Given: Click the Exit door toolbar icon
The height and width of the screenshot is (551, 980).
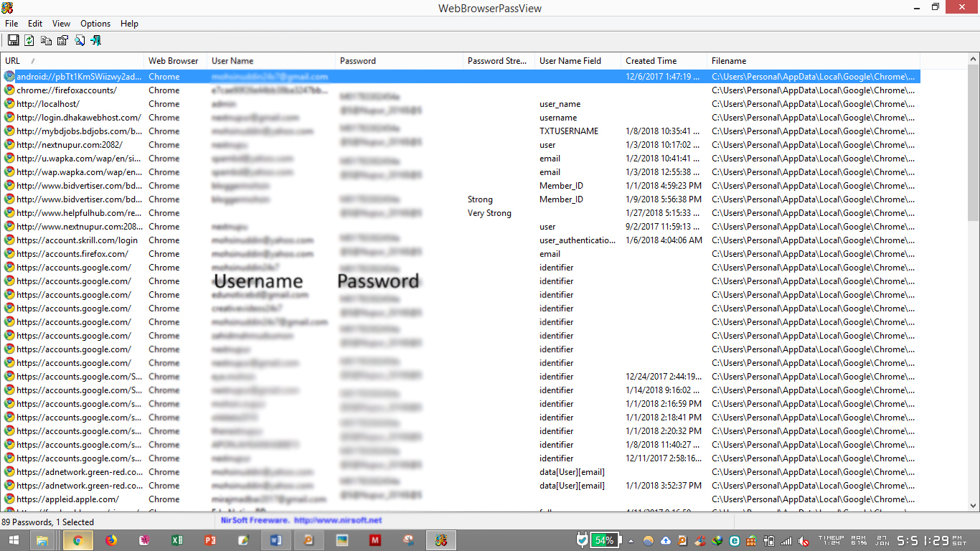Looking at the screenshot, I should coord(95,40).
